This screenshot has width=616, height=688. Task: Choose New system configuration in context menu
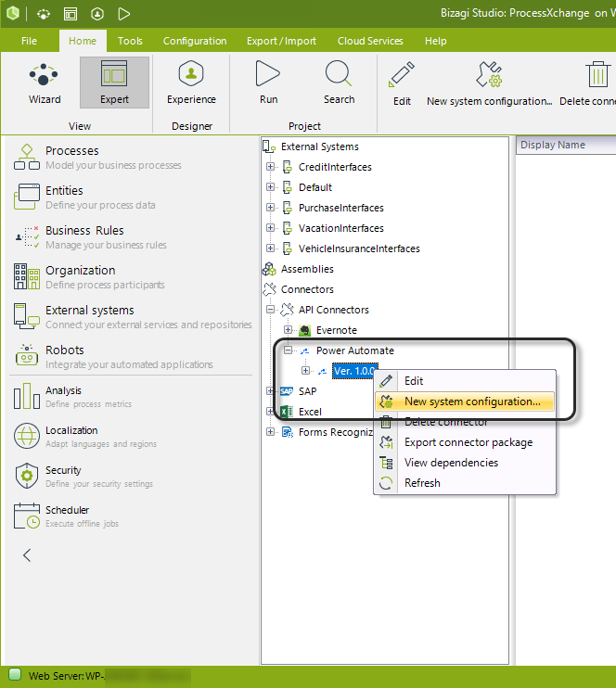click(x=465, y=401)
